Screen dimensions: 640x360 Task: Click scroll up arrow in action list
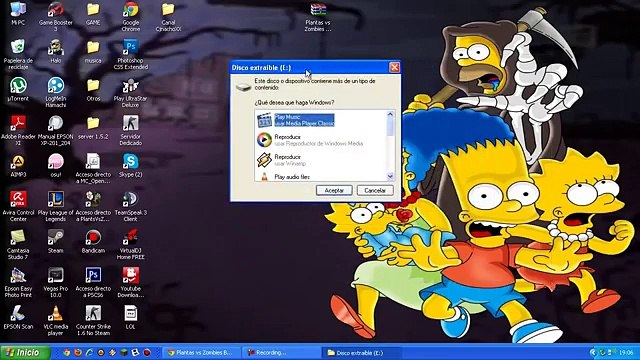click(x=390, y=114)
